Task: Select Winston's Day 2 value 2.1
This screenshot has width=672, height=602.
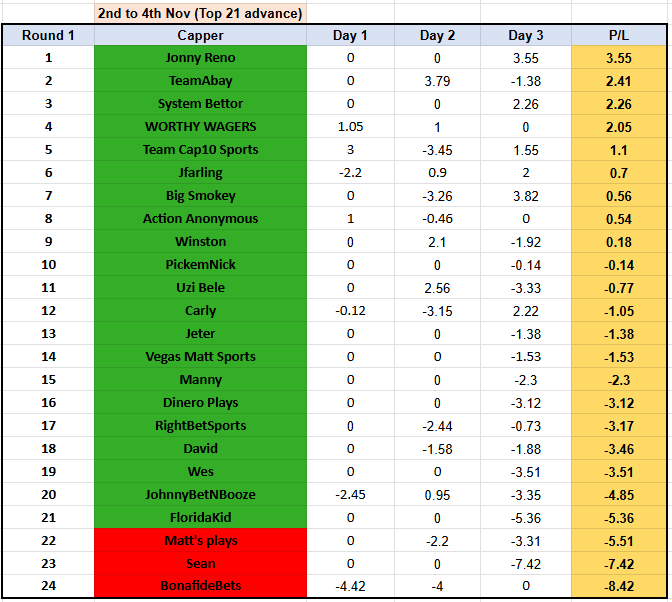Action: (437, 242)
